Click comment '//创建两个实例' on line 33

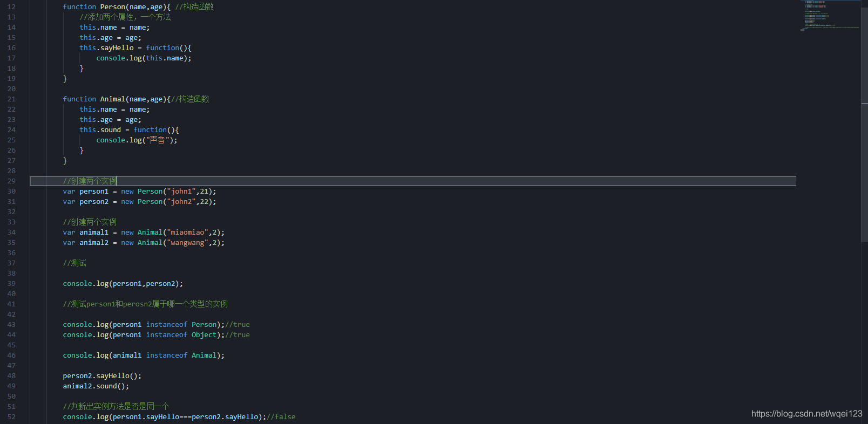tap(90, 222)
